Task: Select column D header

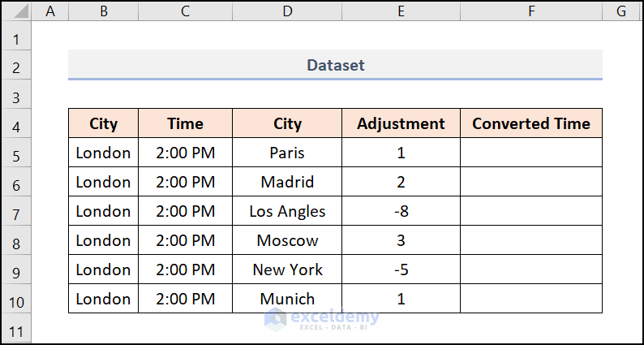Action: pos(287,11)
